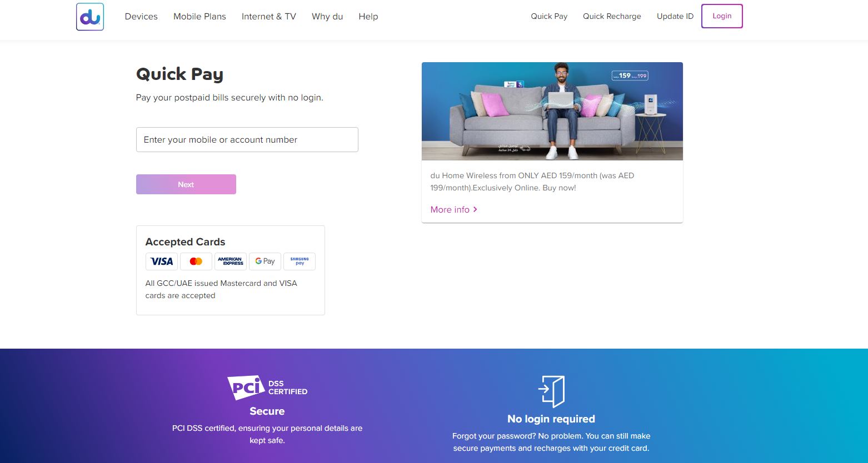The image size is (868, 463).
Task: Click the PCI DSS Certified logo
Action: coord(267,387)
